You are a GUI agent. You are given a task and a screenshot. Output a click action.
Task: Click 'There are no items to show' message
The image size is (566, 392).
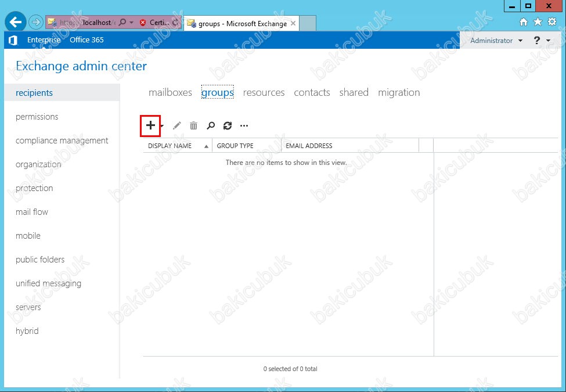point(286,163)
